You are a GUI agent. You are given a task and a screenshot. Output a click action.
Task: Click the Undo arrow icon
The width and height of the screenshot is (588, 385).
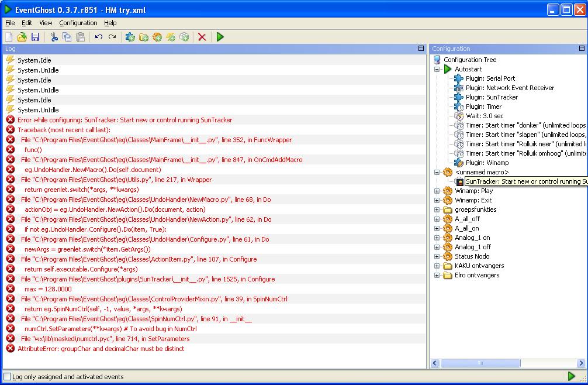pyautogui.click(x=99, y=37)
